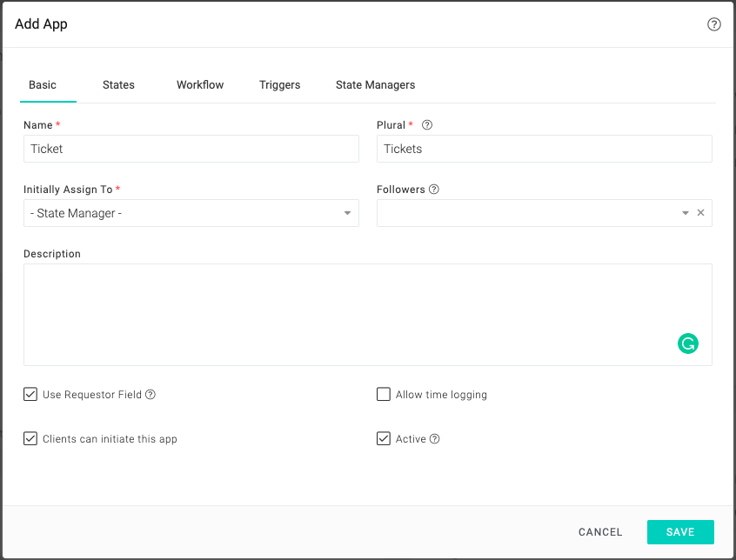Uncheck the Use Requestor Field checkbox
736x560 pixels.
tap(30, 395)
